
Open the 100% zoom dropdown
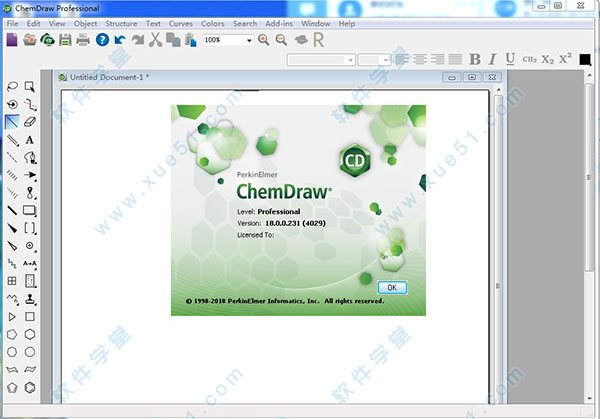pyautogui.click(x=249, y=40)
